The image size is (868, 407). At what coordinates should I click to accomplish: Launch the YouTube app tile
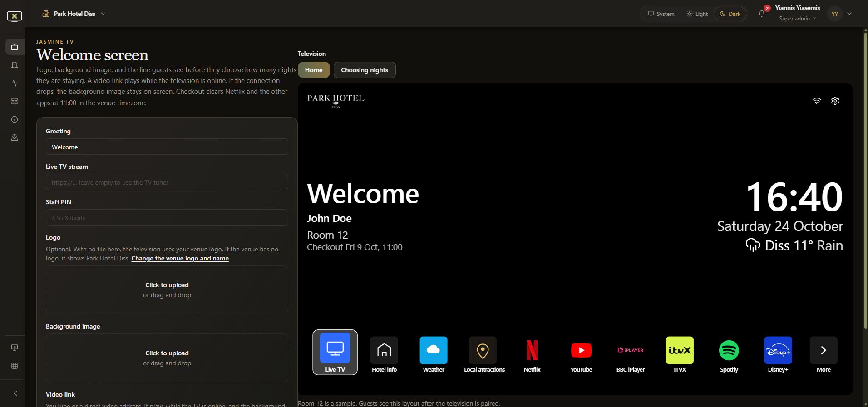581,355
